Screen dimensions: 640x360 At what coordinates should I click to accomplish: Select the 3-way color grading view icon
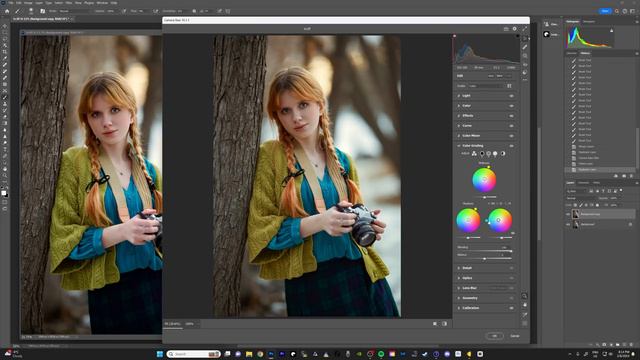tap(474, 153)
